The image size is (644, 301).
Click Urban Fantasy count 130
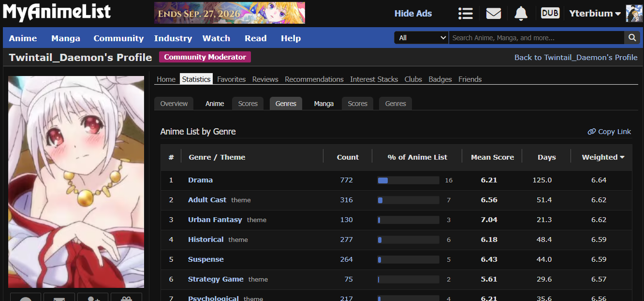347,219
